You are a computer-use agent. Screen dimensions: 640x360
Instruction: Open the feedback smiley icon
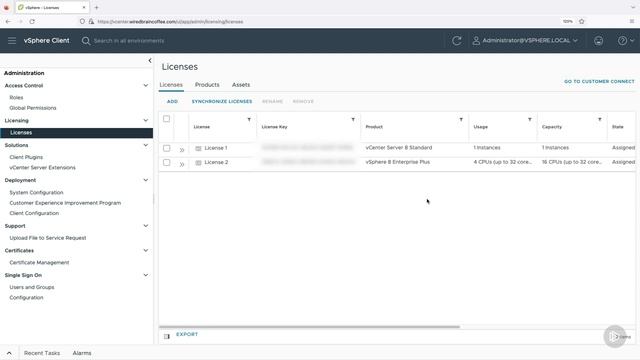598,40
